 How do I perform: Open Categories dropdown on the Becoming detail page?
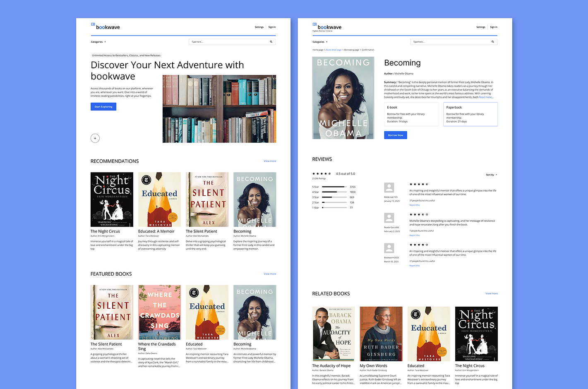[x=320, y=42]
